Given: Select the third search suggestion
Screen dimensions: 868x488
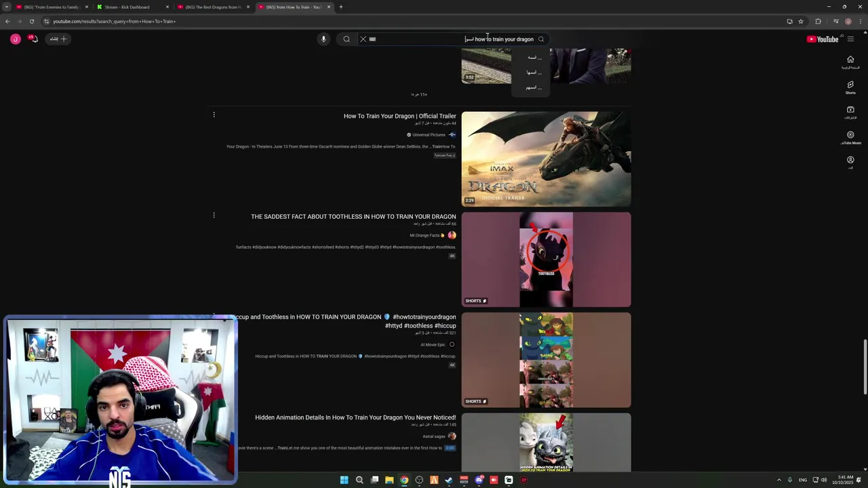Looking at the screenshot, I should (534, 87).
